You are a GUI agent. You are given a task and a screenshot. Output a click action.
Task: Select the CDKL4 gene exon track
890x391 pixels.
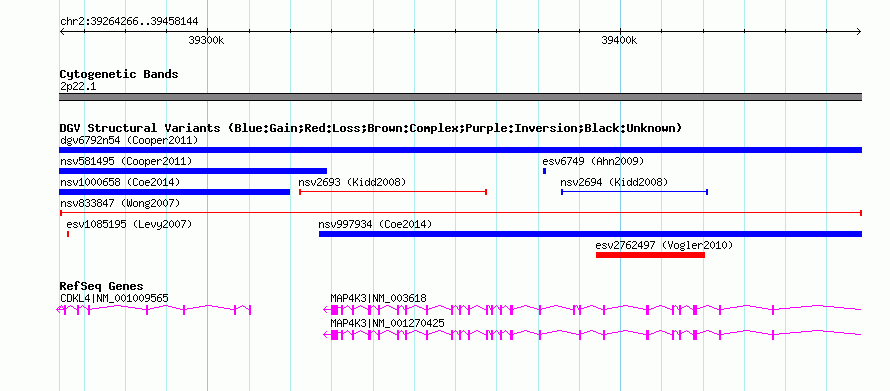coord(154,309)
